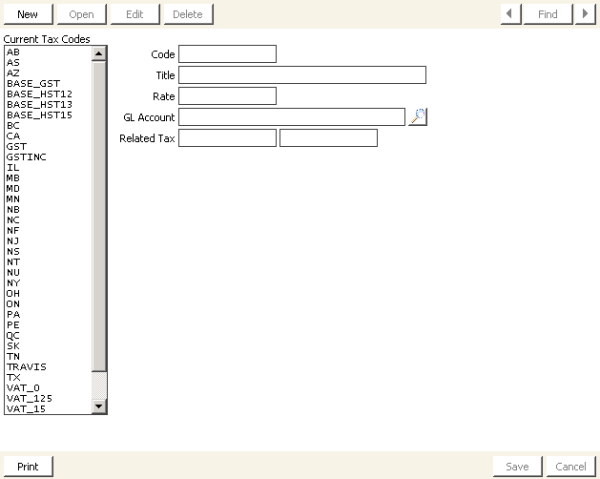Click the New button
This screenshot has width=600, height=479.
28,14
